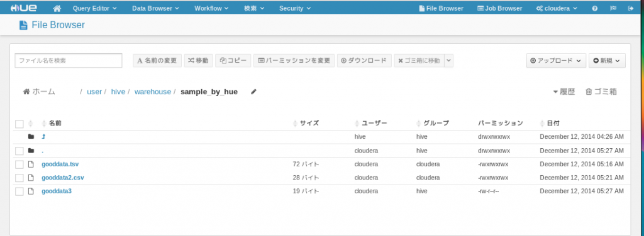Image resolution: width=644 pixels, height=236 pixels.
Task: Sort by 日付 column
Action: (x=550, y=123)
